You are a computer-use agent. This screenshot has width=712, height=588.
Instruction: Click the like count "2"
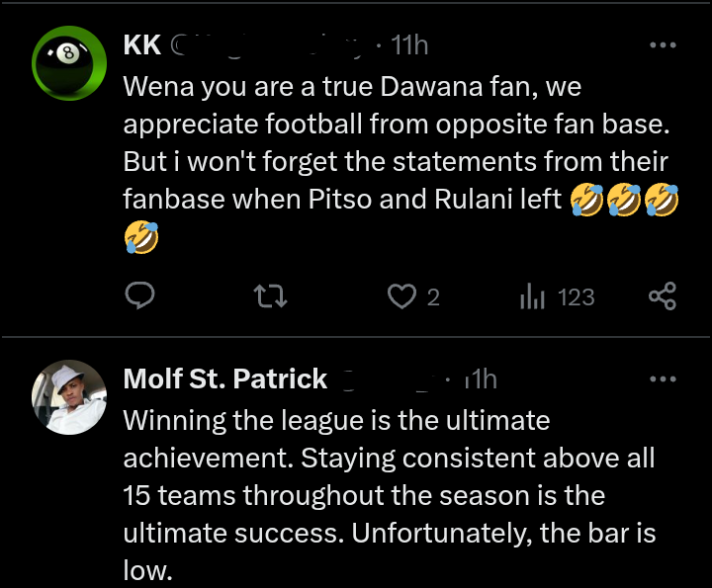coord(433,296)
